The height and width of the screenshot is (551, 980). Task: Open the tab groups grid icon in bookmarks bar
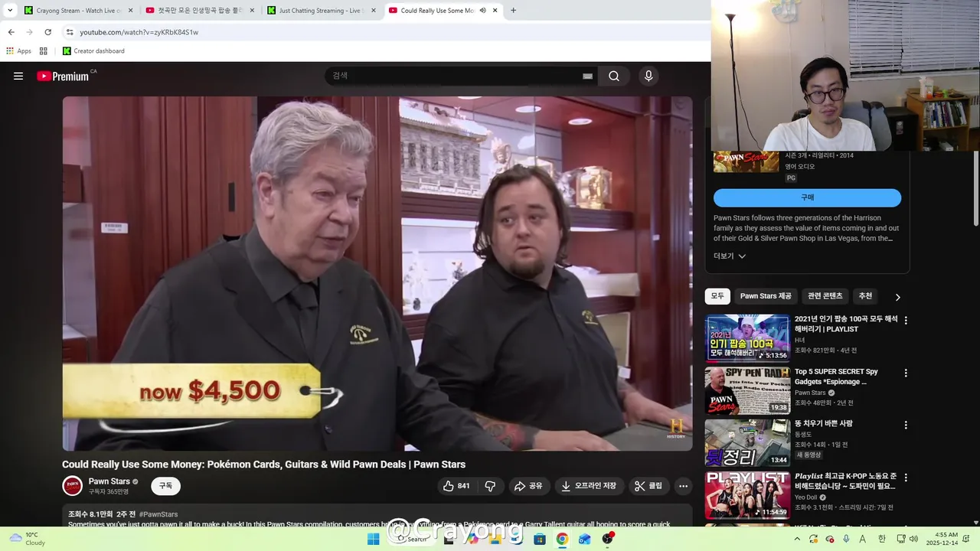[x=44, y=51]
